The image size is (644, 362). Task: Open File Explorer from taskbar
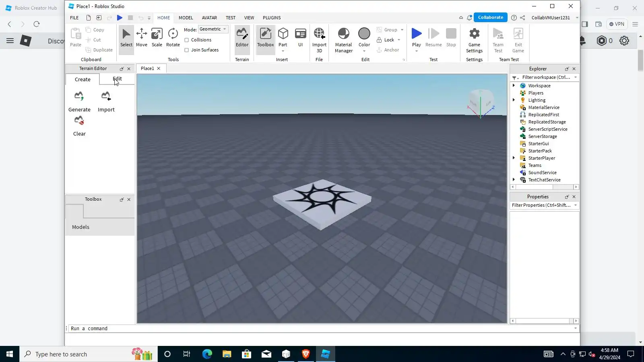tap(227, 354)
